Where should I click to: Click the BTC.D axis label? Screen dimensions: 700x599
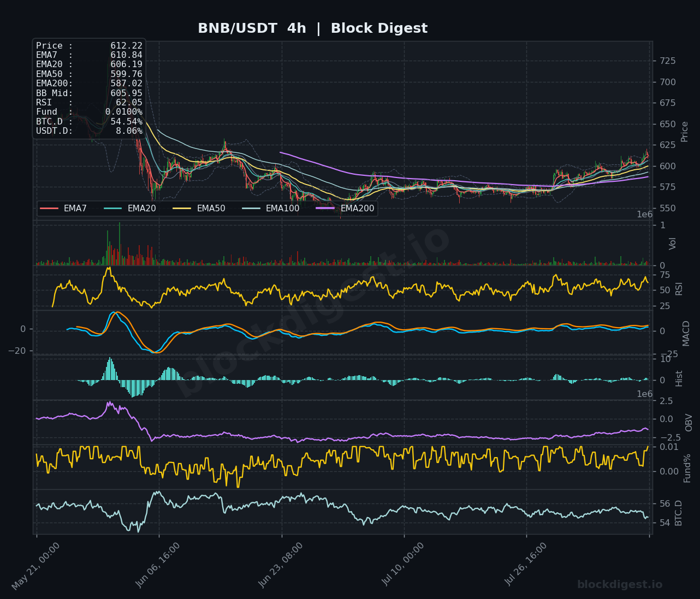pos(679,513)
